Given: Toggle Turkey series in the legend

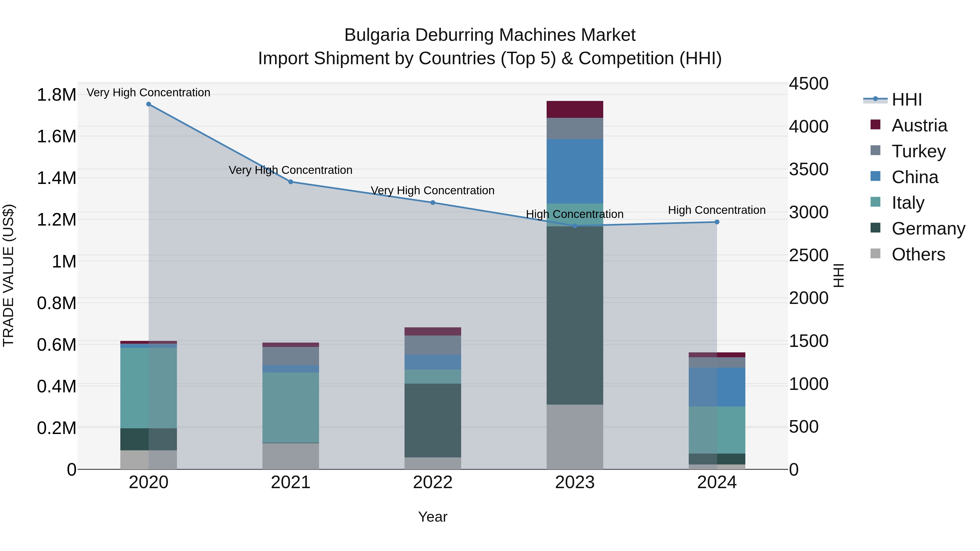Looking at the screenshot, I should (908, 151).
